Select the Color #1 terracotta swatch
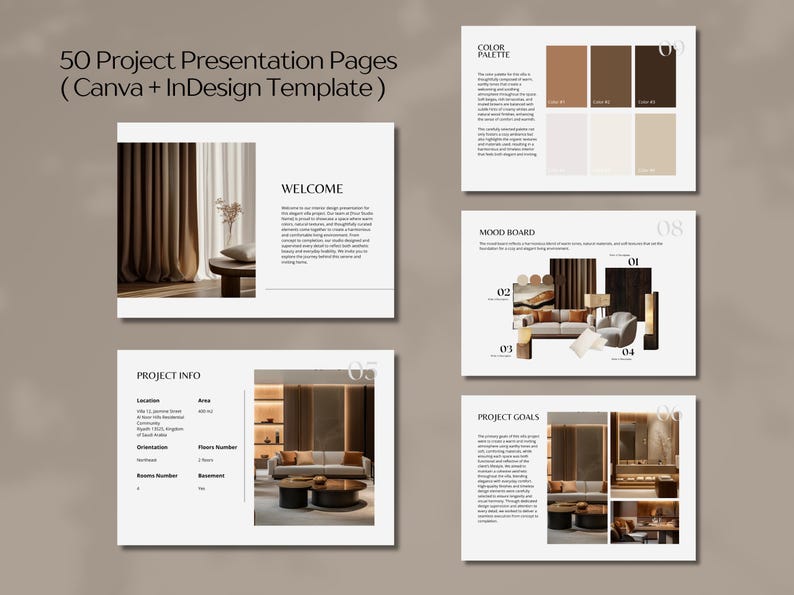Viewport: 794px width, 595px height. point(566,76)
